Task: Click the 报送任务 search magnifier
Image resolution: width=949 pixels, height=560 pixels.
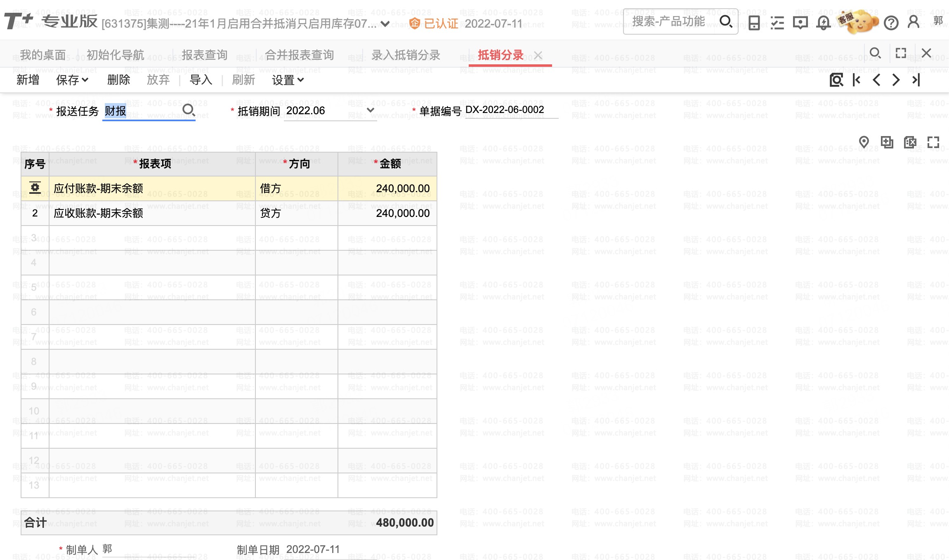Action: pyautogui.click(x=189, y=110)
